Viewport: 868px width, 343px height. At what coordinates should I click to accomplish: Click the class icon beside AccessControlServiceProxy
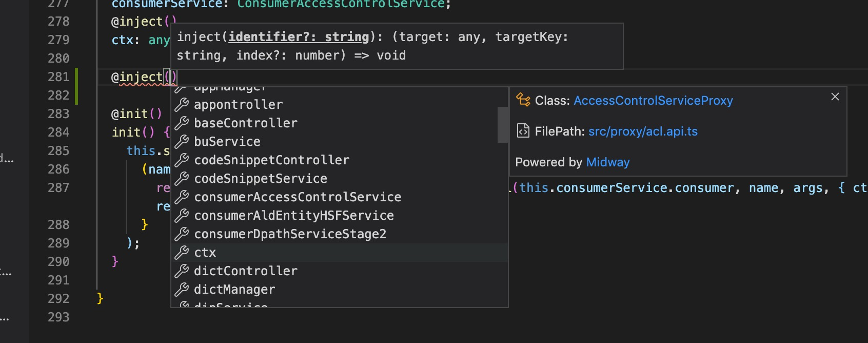tap(523, 100)
